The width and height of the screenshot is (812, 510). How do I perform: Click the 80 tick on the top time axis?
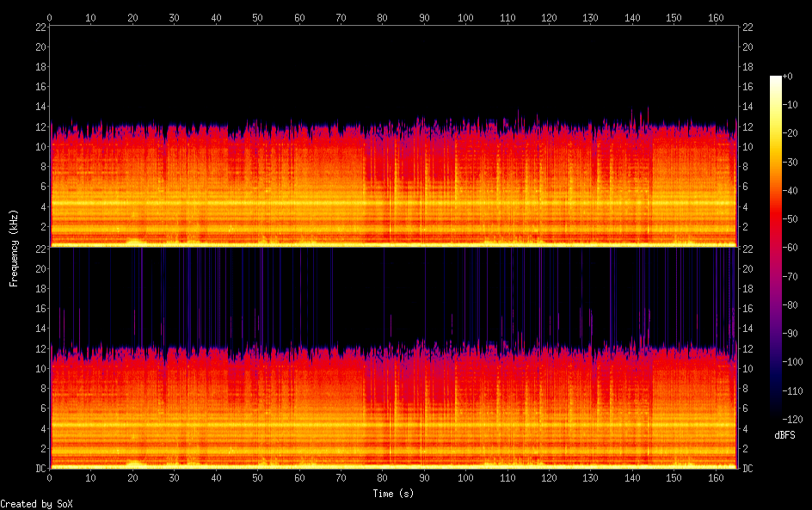(x=382, y=17)
